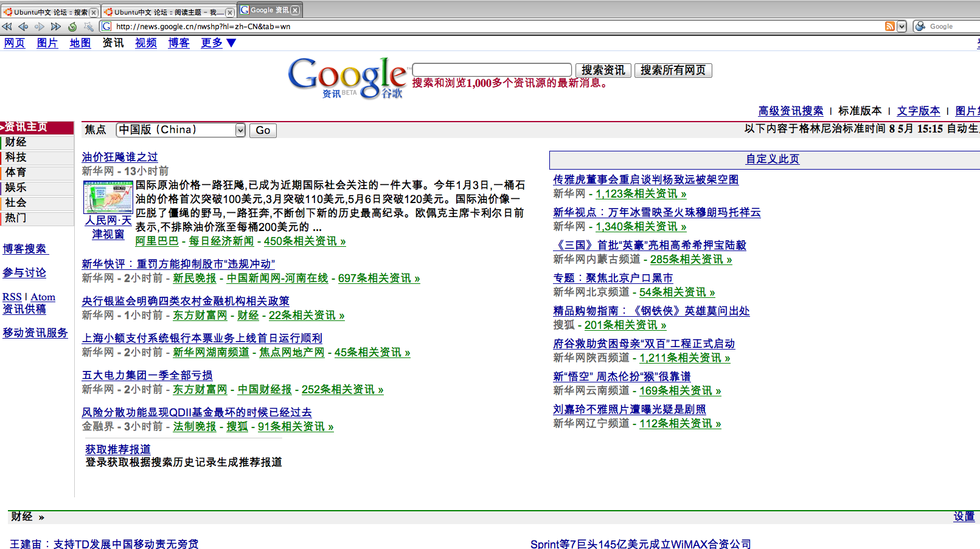Click the 搜索资讯 button

coord(603,70)
